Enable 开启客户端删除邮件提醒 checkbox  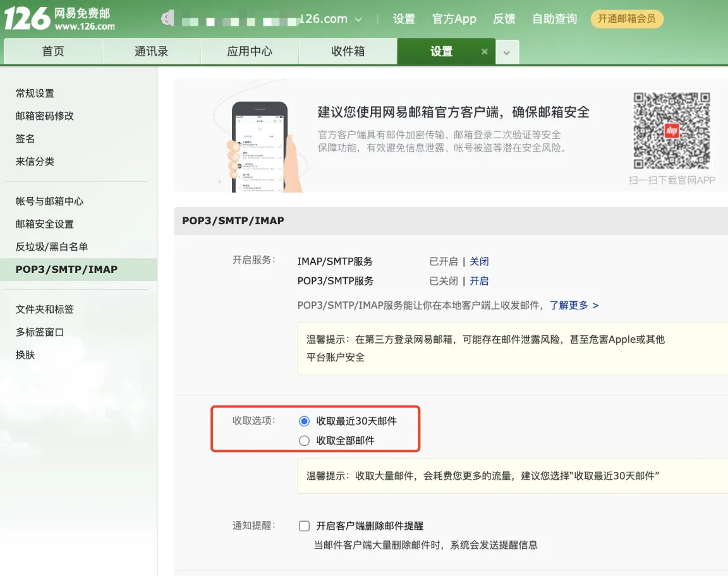coord(304,526)
